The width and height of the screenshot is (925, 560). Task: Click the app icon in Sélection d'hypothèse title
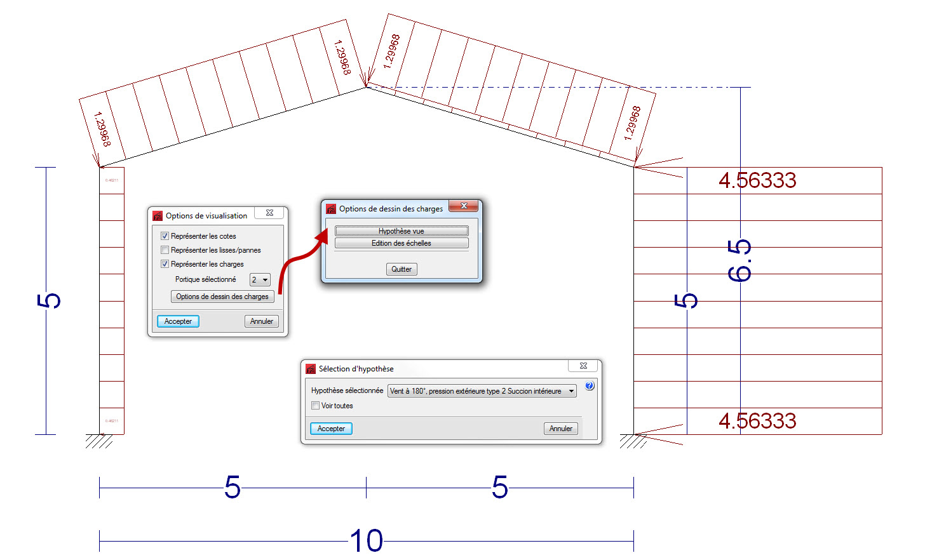pyautogui.click(x=311, y=369)
